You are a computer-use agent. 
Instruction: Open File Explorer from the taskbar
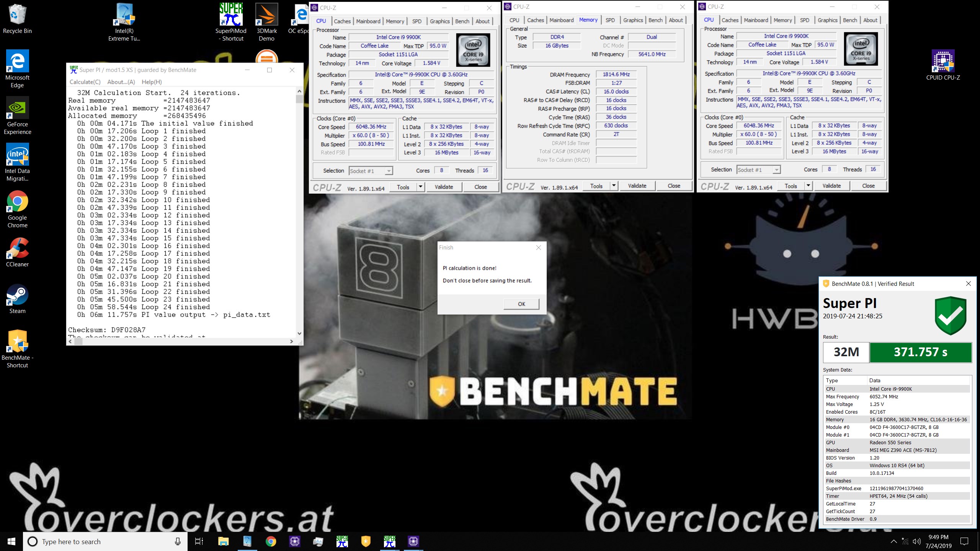coord(223,541)
